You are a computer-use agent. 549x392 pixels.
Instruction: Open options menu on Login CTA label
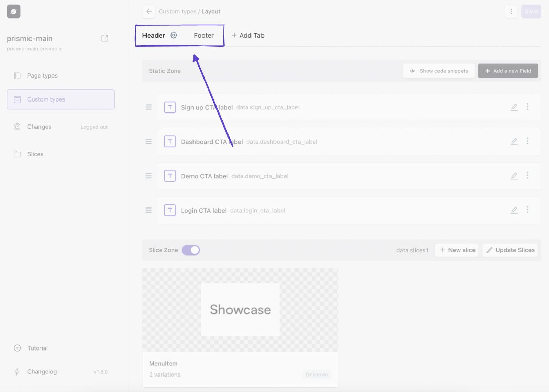click(x=528, y=210)
